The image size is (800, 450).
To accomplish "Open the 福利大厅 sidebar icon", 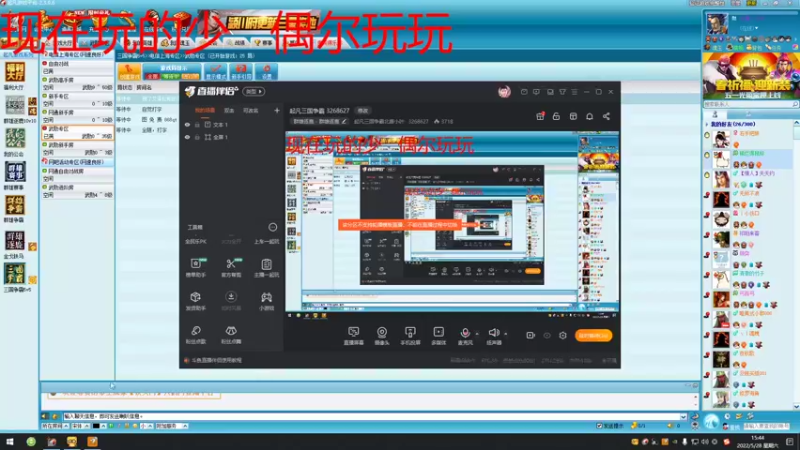I will pos(14,75).
